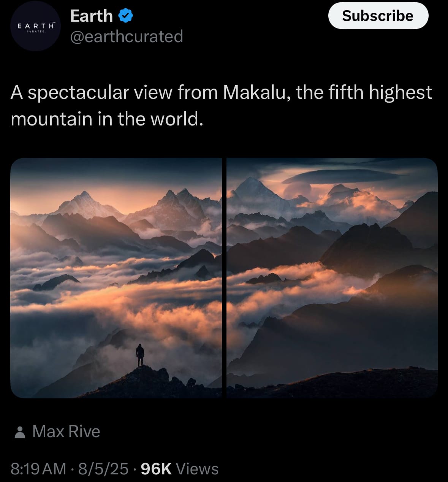
Task: Open the right photo with the lenticular cloud
Action: tap(332, 278)
